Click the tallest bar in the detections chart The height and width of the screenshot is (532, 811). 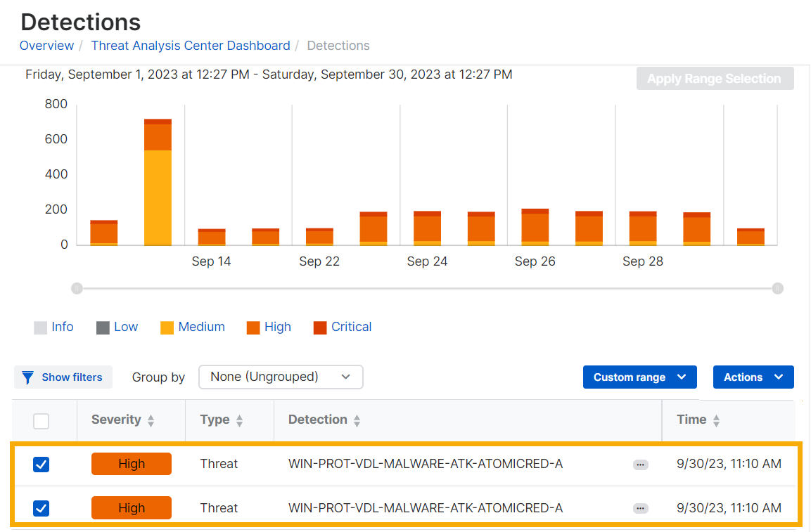coord(158,183)
